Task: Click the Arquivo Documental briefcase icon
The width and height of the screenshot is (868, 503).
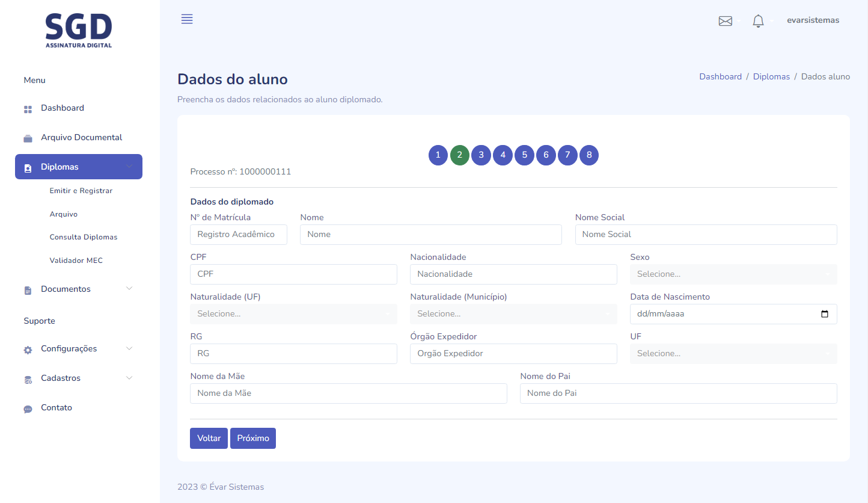Action: [28, 138]
